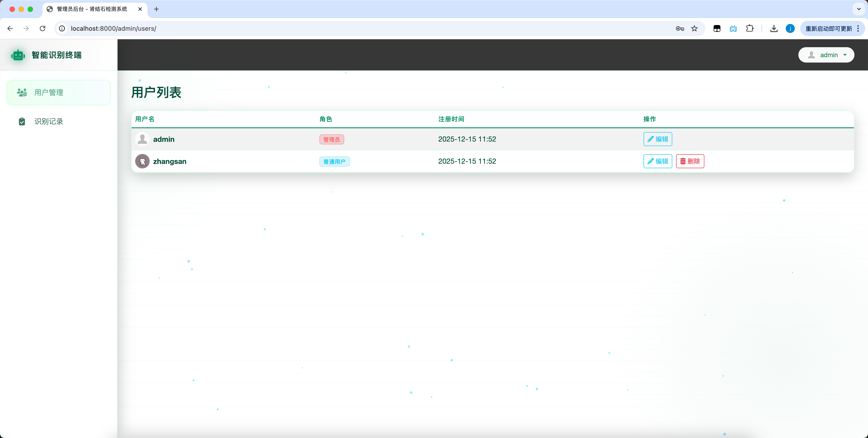Bookmark this page with star icon
The height and width of the screenshot is (438, 868).
coord(694,29)
